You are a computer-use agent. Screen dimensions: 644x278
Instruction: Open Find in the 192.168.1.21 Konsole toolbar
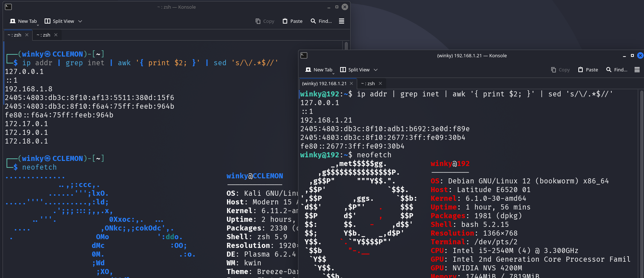coord(617,70)
